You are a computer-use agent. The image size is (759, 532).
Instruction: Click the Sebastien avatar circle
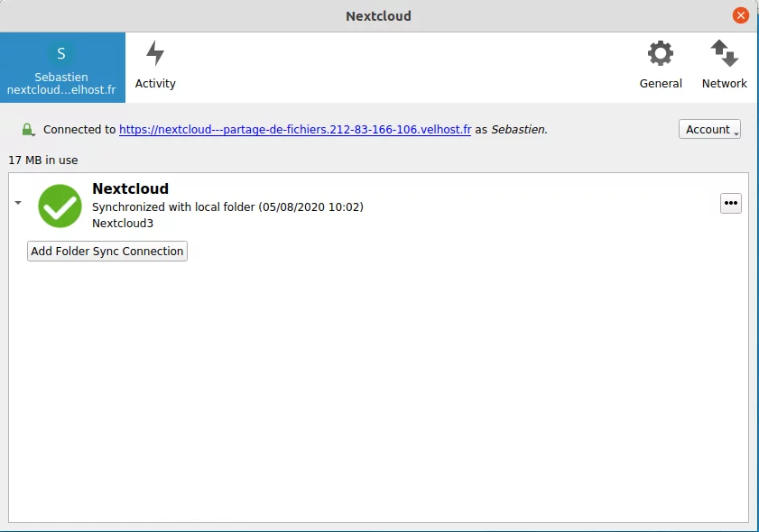(61, 53)
